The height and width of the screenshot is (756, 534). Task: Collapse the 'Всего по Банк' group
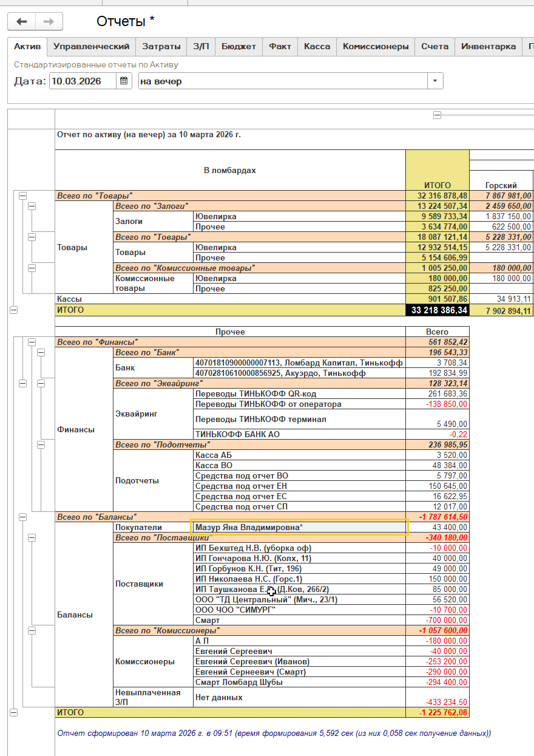point(41,352)
